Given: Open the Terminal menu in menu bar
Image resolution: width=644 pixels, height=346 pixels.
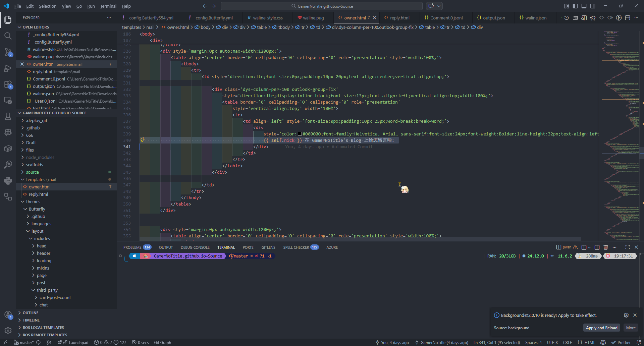Looking at the screenshot, I should tap(108, 6).
